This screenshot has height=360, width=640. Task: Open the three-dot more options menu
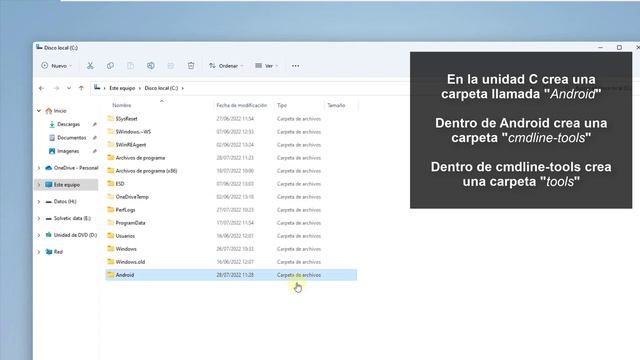[296, 66]
